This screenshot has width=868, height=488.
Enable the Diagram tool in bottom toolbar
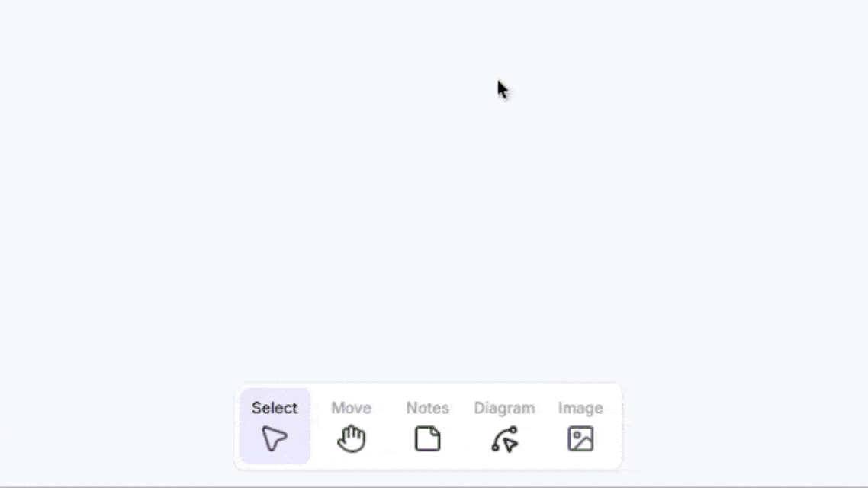tap(504, 426)
